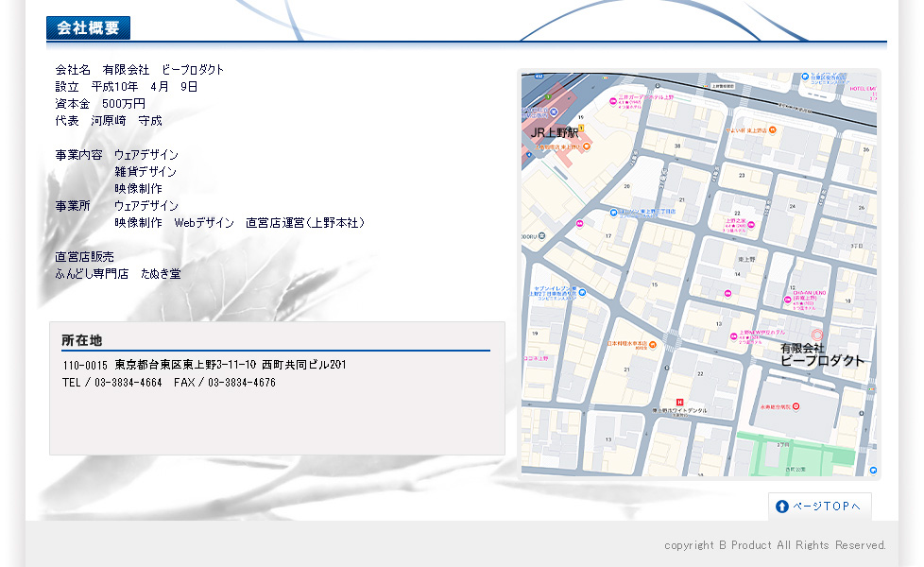924x567 pixels.
Task: Click the 有限会社ビープロダクト label on map
Action: 821,354
